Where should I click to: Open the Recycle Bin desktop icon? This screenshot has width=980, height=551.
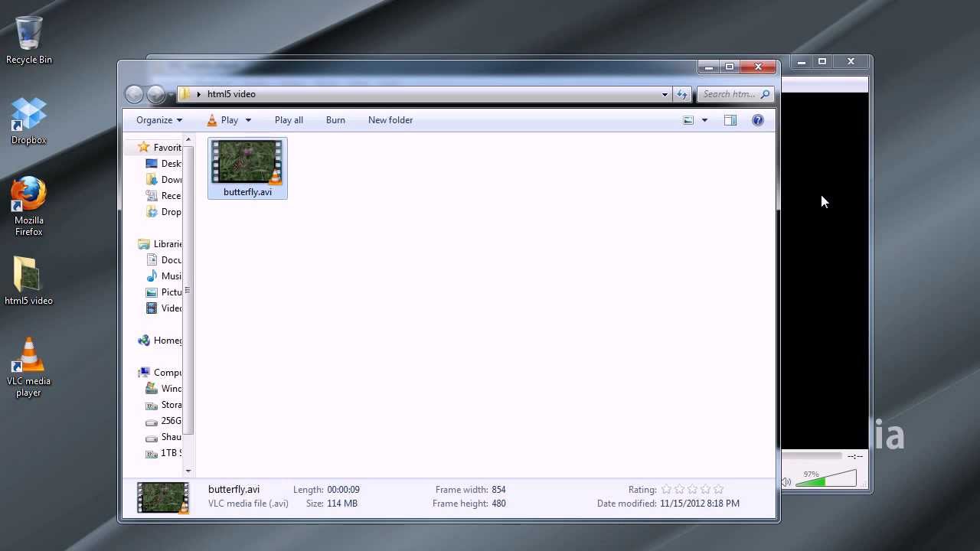pos(29,40)
